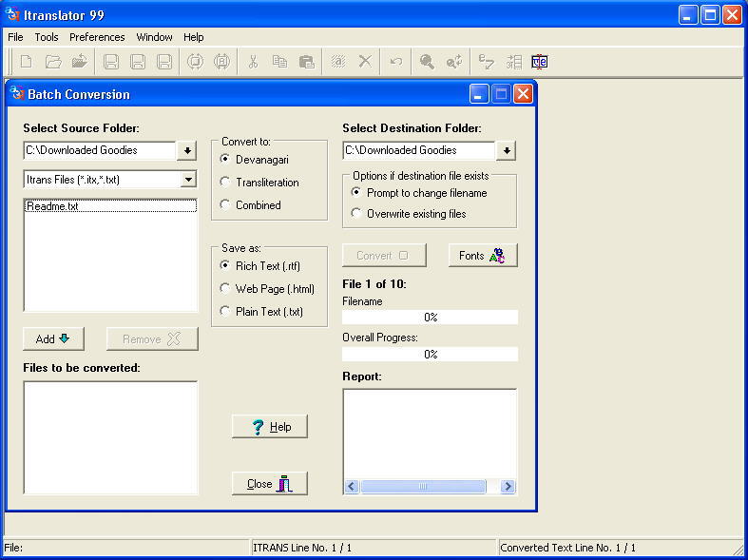Click the Report horizontal scrollbar thumb
The width and height of the screenshot is (748, 560).
tap(423, 487)
